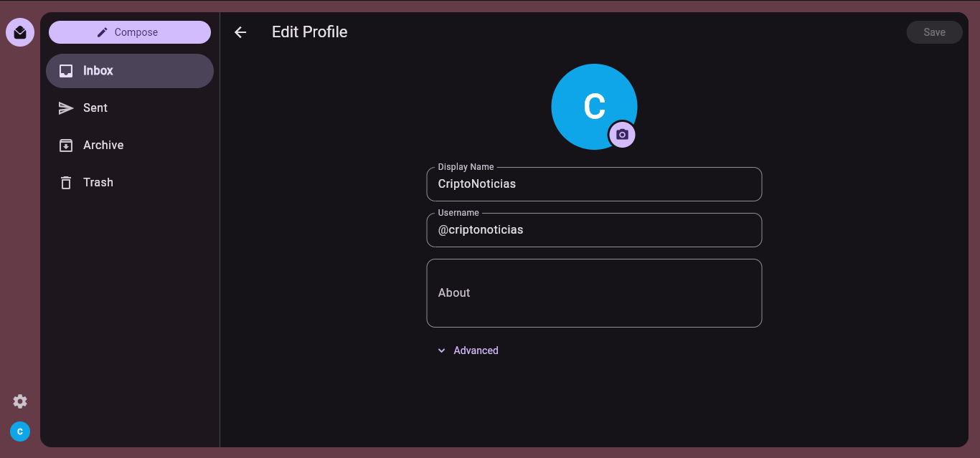Screen dimensions: 980x458
Task: Change photo with the camera icon
Action: [x=622, y=135]
